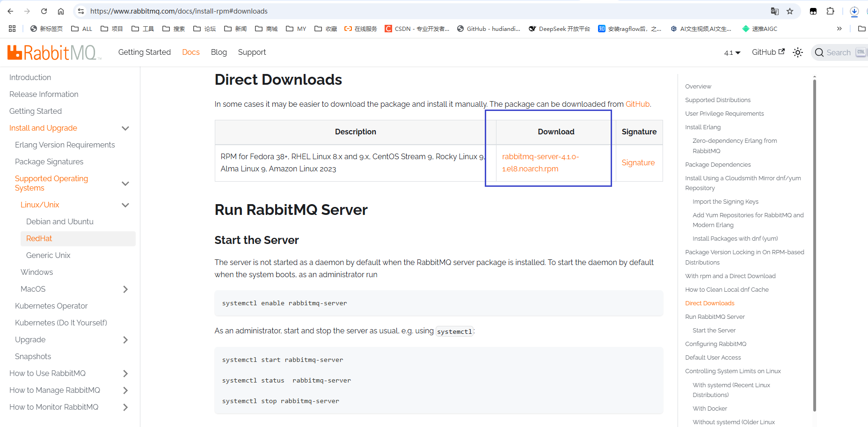The image size is (868, 427).
Task: Collapse the Install and Upgrade section
Action: tap(125, 128)
